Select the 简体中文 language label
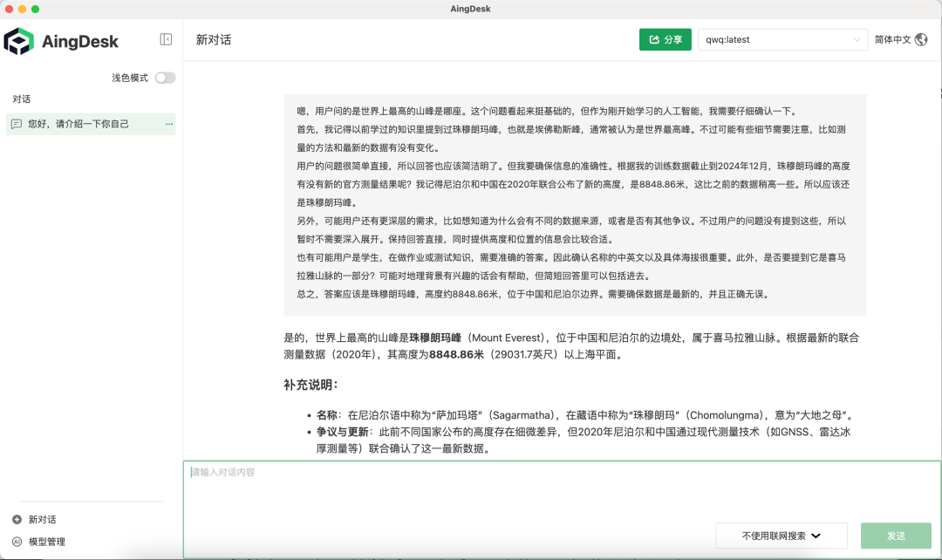Viewport: 942px width, 560px height. click(893, 39)
